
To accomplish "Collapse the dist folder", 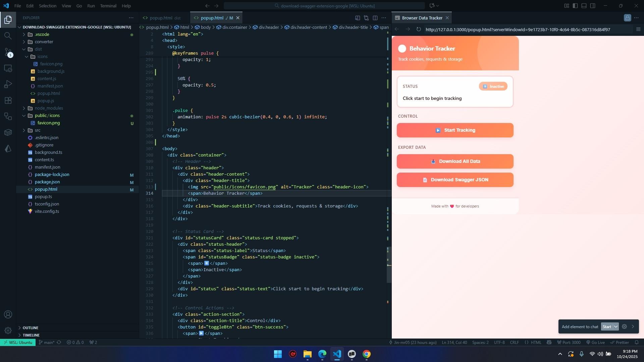I will [38, 49].
